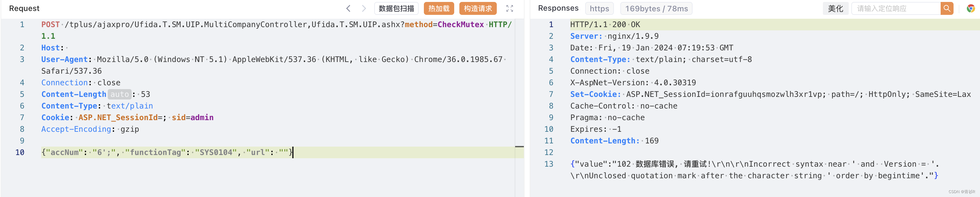
Task: Click 美化 to beautify the response
Action: 835,8
